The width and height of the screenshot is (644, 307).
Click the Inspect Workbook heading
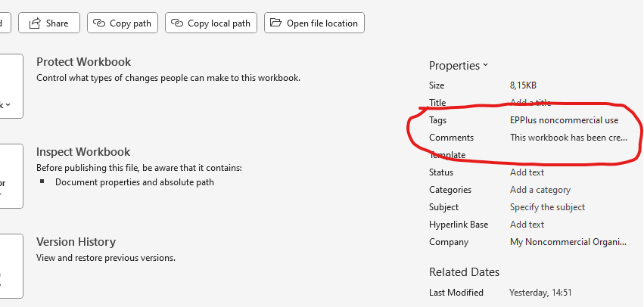(x=83, y=152)
